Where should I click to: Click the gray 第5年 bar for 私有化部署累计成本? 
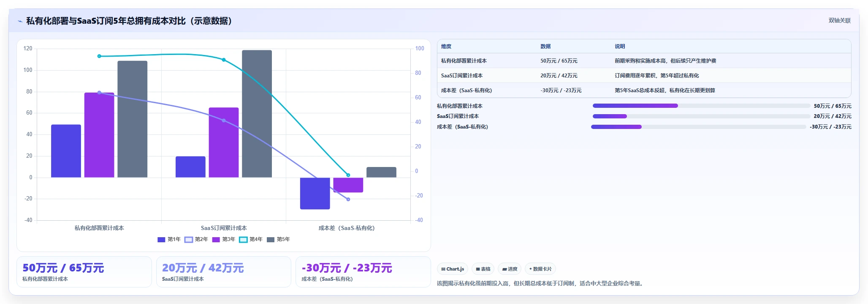pos(132,119)
